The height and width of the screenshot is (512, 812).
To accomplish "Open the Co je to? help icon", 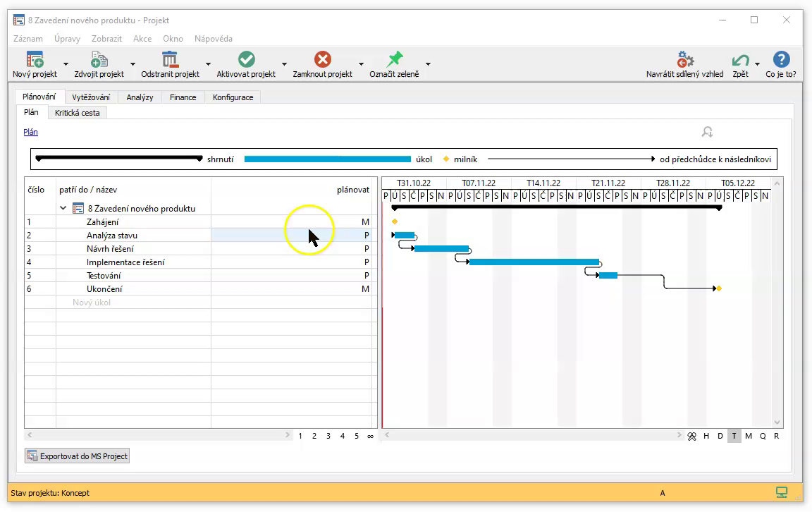I will point(780,60).
